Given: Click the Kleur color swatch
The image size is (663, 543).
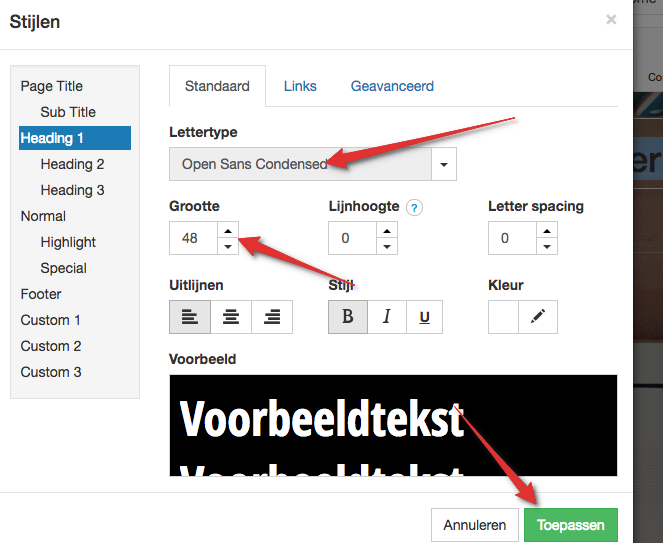Looking at the screenshot, I should [503, 317].
